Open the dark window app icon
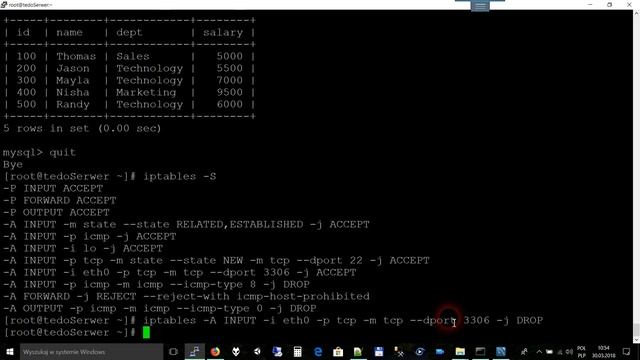Screen dimensions: 640x360 [480, 352]
